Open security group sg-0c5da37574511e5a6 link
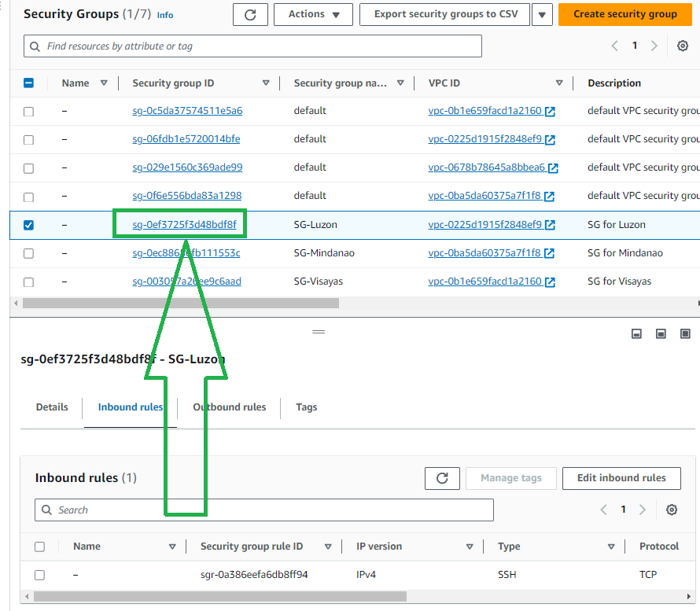The width and height of the screenshot is (700, 611). pyautogui.click(x=187, y=111)
